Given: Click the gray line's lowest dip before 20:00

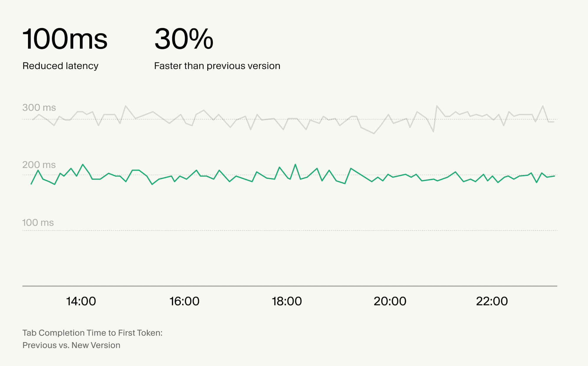Looking at the screenshot, I should (x=374, y=133).
